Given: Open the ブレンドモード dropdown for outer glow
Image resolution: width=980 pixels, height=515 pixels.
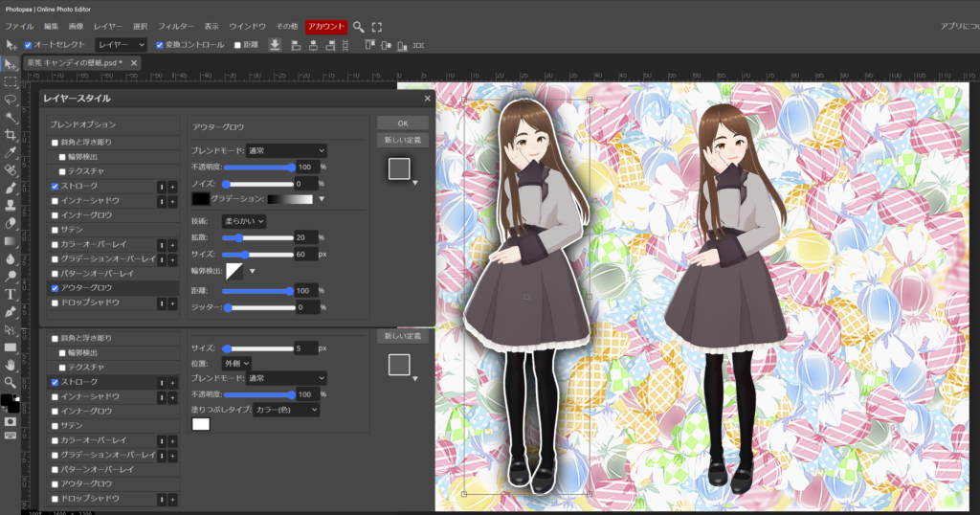Looking at the screenshot, I should [285, 150].
